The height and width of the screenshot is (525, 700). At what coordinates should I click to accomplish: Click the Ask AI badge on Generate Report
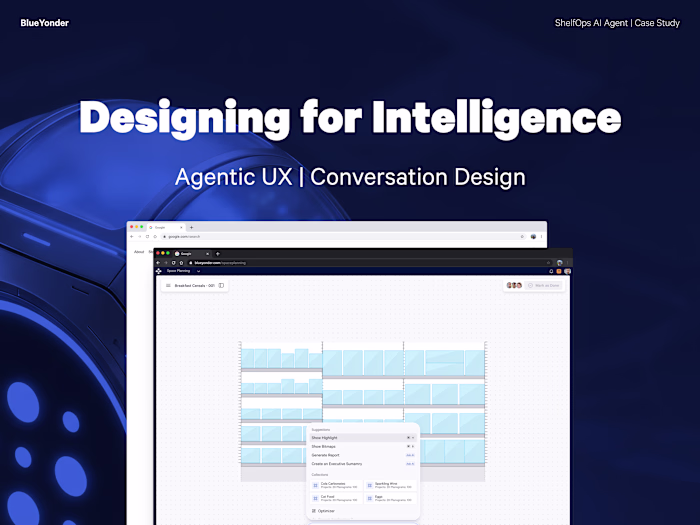(x=410, y=455)
